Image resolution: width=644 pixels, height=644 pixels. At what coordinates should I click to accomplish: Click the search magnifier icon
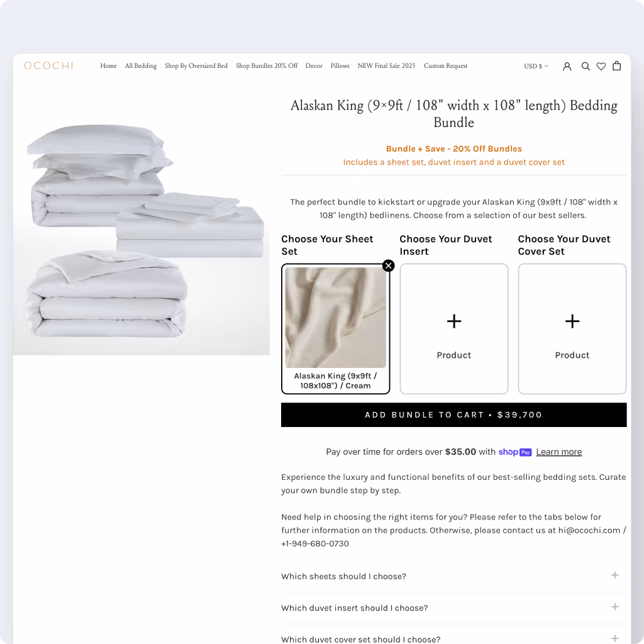pyautogui.click(x=586, y=66)
